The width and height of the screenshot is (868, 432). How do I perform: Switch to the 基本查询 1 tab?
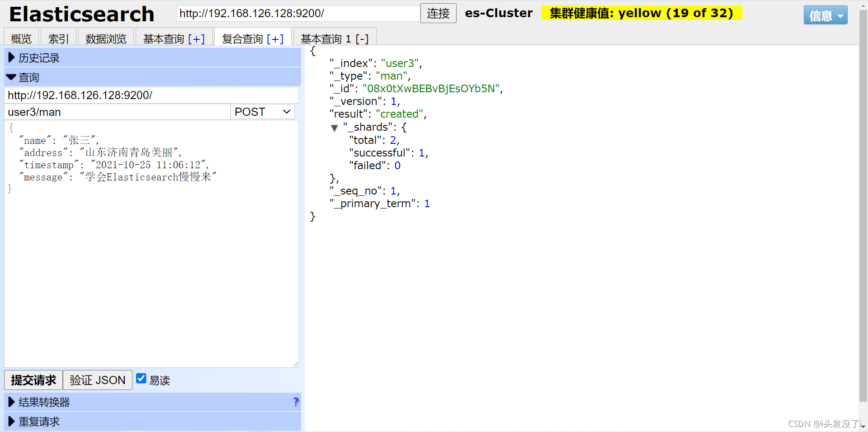[x=326, y=39]
